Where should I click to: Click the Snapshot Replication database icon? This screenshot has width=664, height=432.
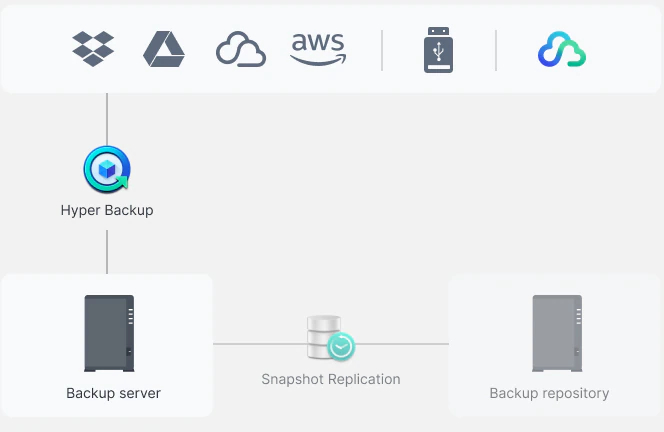coord(331,338)
